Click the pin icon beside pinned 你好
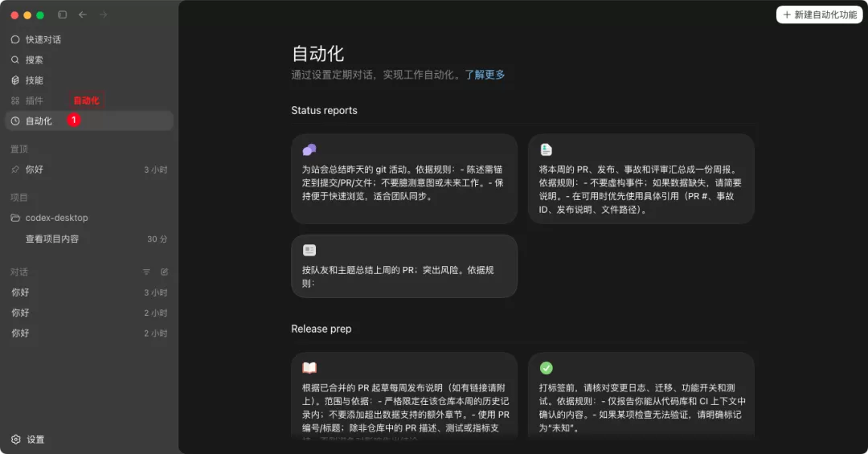This screenshot has height=454, width=868. (15, 170)
